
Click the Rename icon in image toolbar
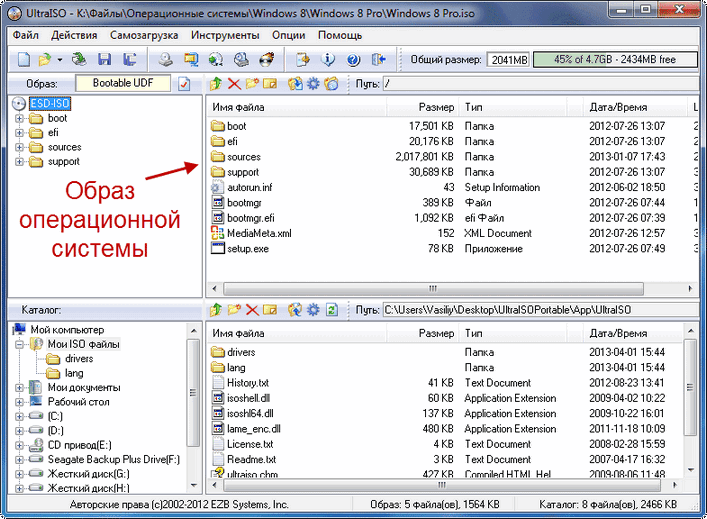coord(270,84)
